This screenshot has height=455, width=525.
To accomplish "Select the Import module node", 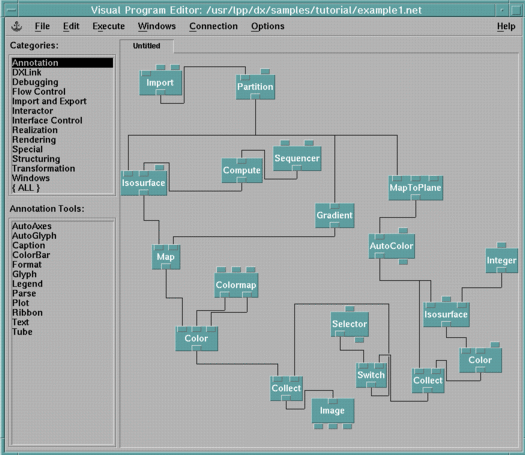I will click(x=161, y=83).
